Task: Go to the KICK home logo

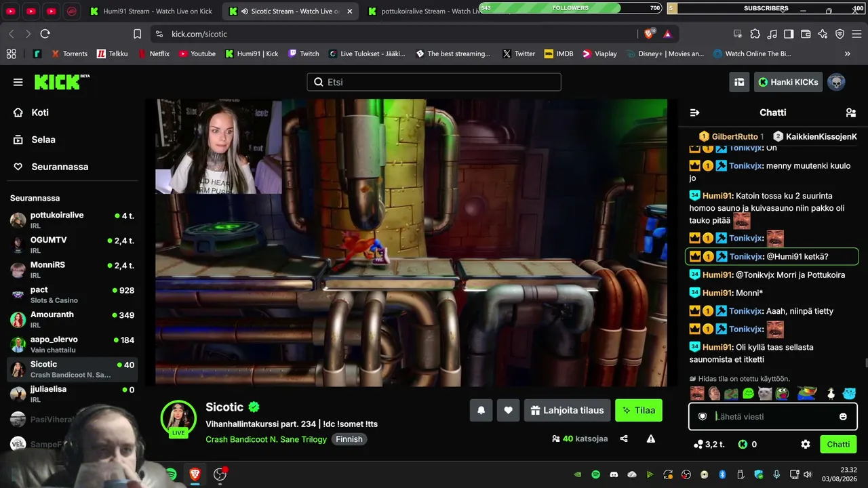Action: point(62,82)
